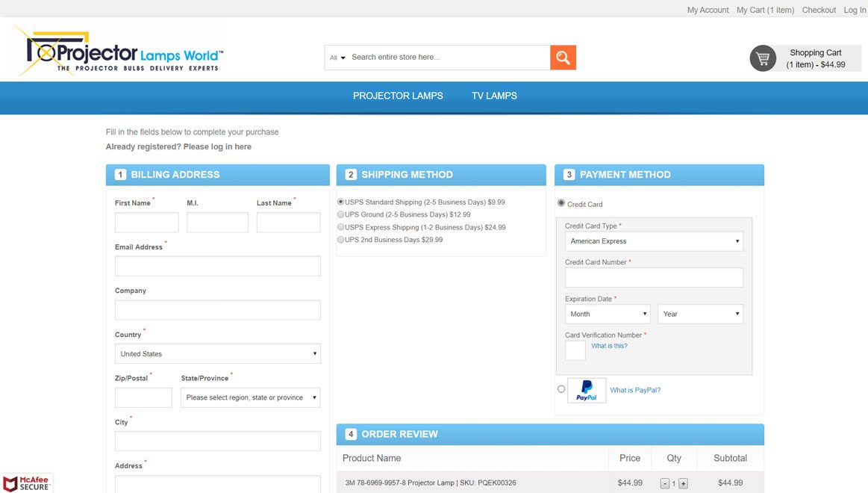Click the orange search magnifier button
The image size is (868, 493).
click(563, 58)
